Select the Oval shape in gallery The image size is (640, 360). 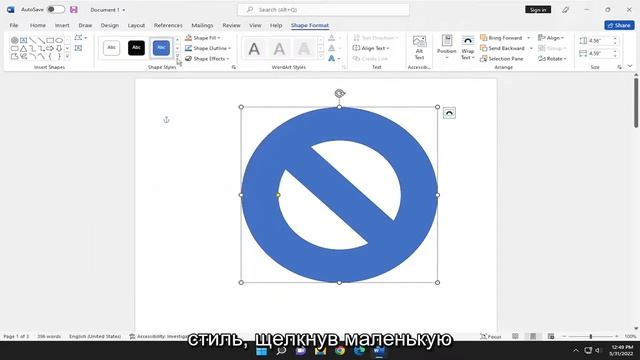tap(59, 40)
